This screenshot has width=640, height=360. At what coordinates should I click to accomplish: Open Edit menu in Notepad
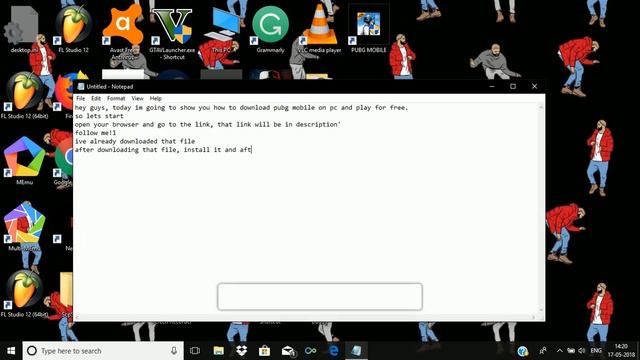pos(96,98)
